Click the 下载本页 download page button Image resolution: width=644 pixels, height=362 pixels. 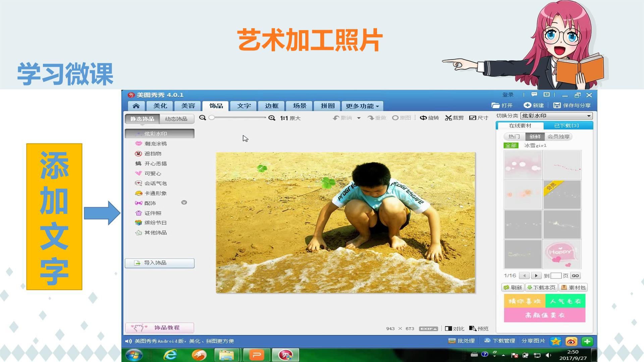pos(541,288)
